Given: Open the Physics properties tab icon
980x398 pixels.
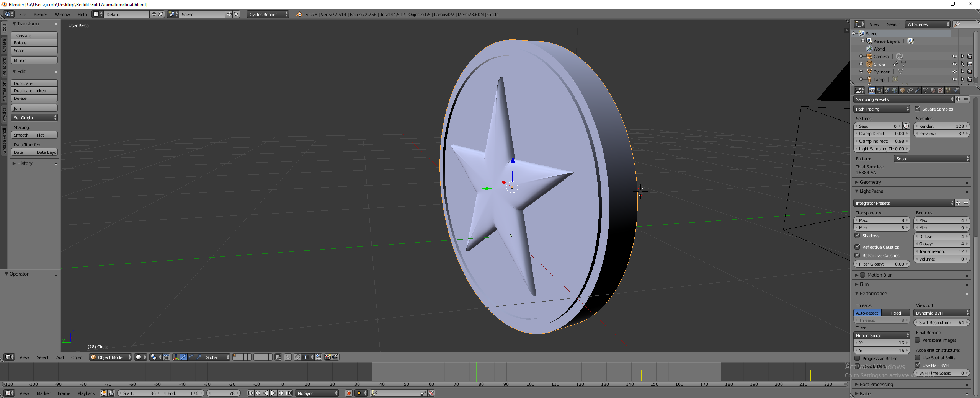Looking at the screenshot, I should click(x=956, y=90).
